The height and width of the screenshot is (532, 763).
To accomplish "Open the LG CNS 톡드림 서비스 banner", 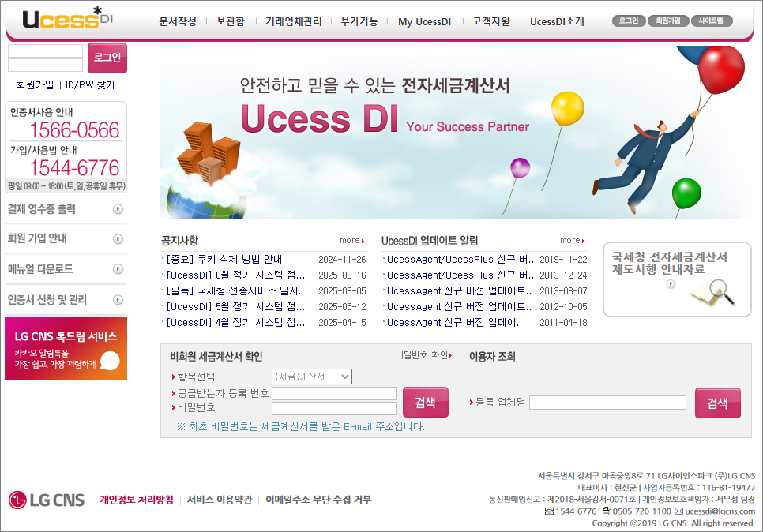I will pyautogui.click(x=66, y=348).
